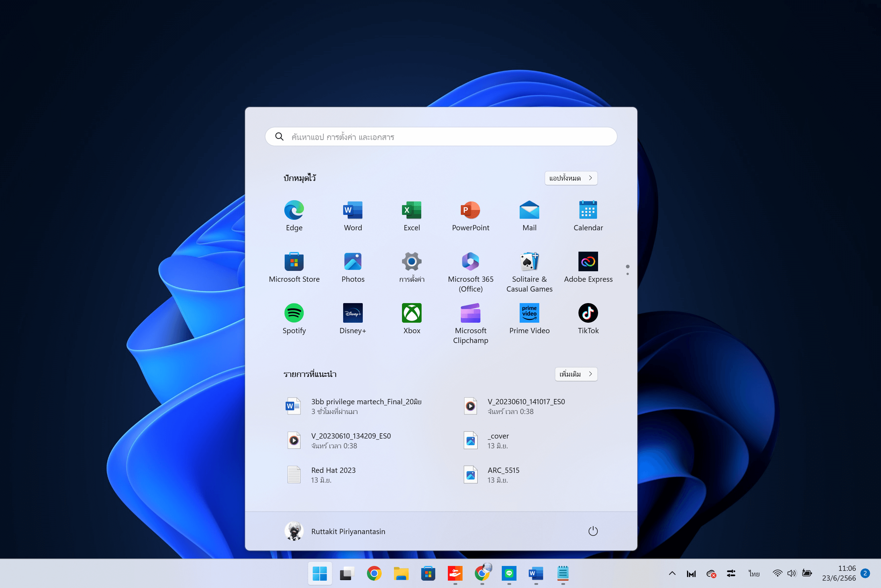The height and width of the screenshot is (588, 881).
Task: Switch to the Word window on taskbar
Action: tap(536, 573)
